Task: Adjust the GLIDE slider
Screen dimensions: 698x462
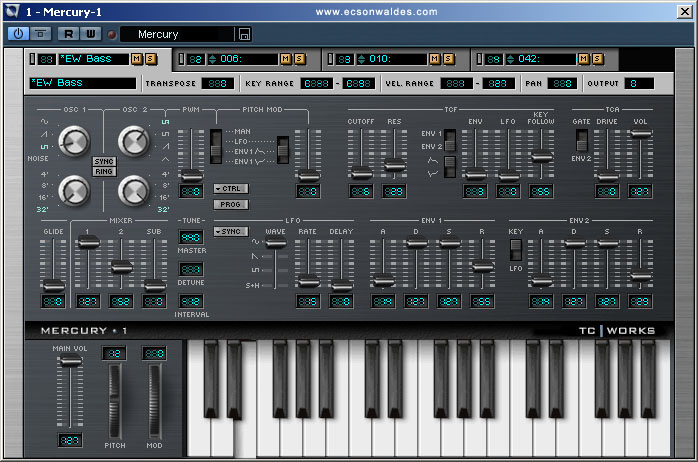Action: tap(53, 285)
